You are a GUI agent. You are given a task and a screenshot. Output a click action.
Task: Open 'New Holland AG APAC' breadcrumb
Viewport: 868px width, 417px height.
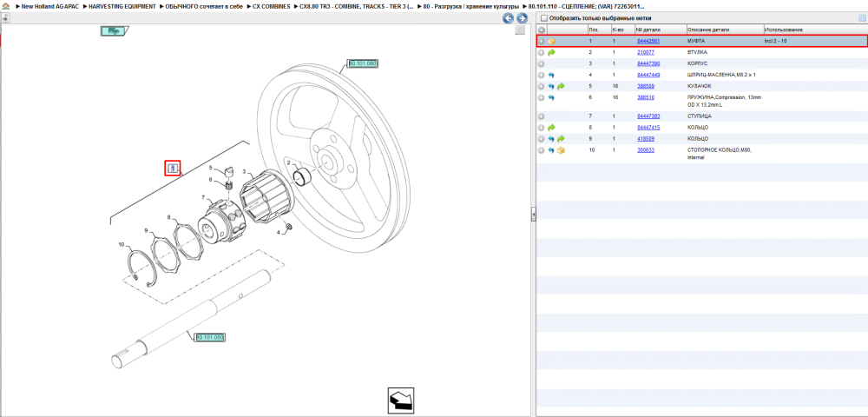click(x=49, y=5)
